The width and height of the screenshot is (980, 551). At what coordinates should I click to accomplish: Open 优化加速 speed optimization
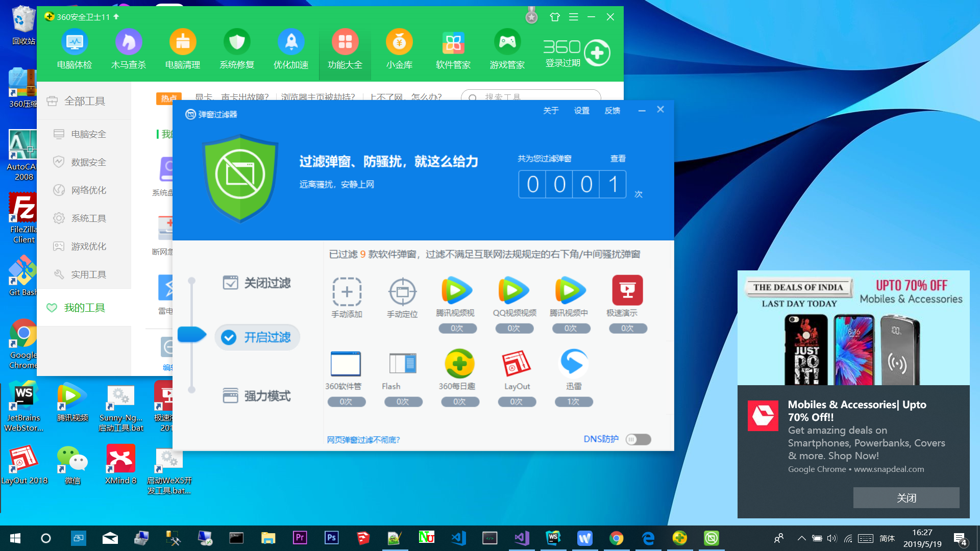[291, 48]
